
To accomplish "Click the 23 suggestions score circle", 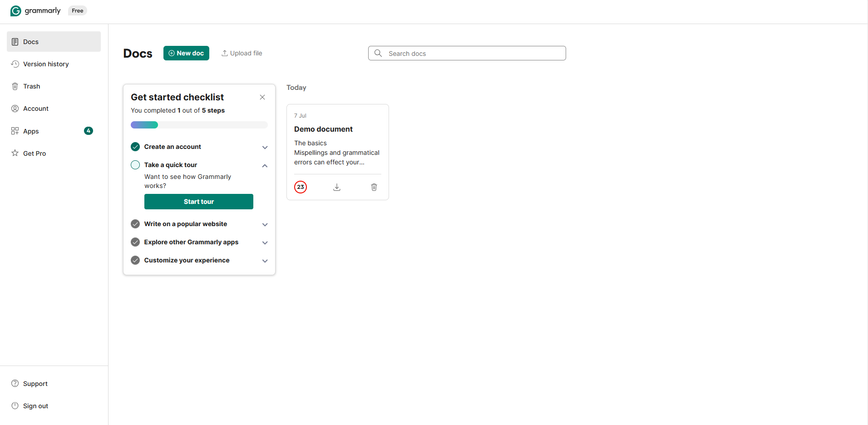I will click(x=301, y=187).
